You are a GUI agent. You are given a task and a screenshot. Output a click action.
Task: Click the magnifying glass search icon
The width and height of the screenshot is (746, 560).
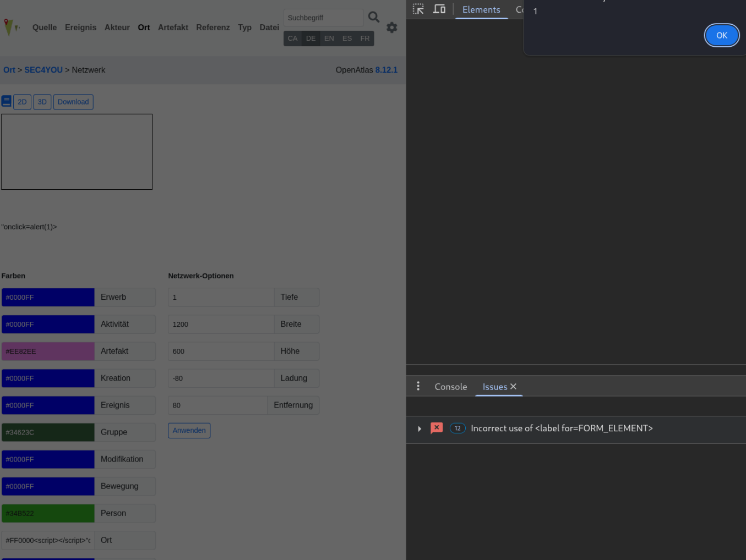pos(374,18)
